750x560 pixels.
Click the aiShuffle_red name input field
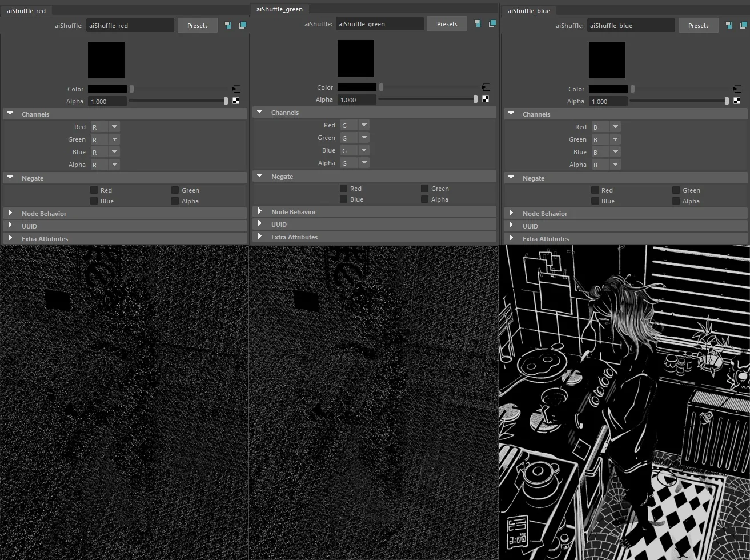pos(130,25)
